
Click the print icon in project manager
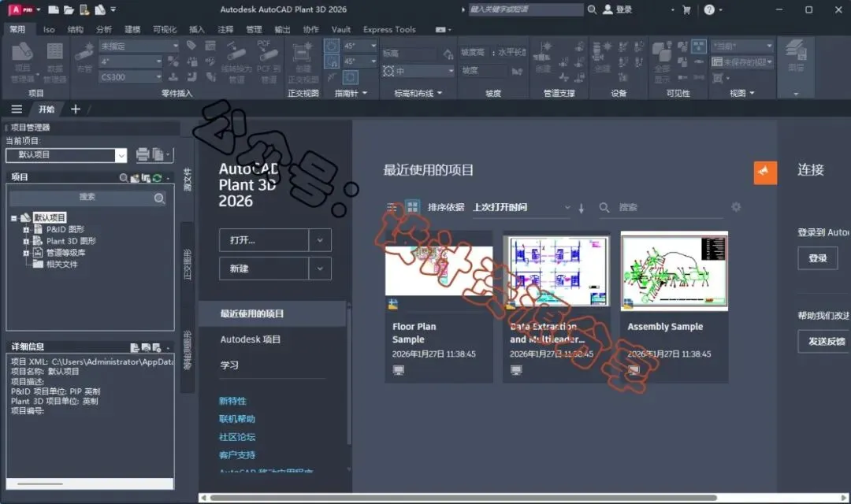coord(142,154)
